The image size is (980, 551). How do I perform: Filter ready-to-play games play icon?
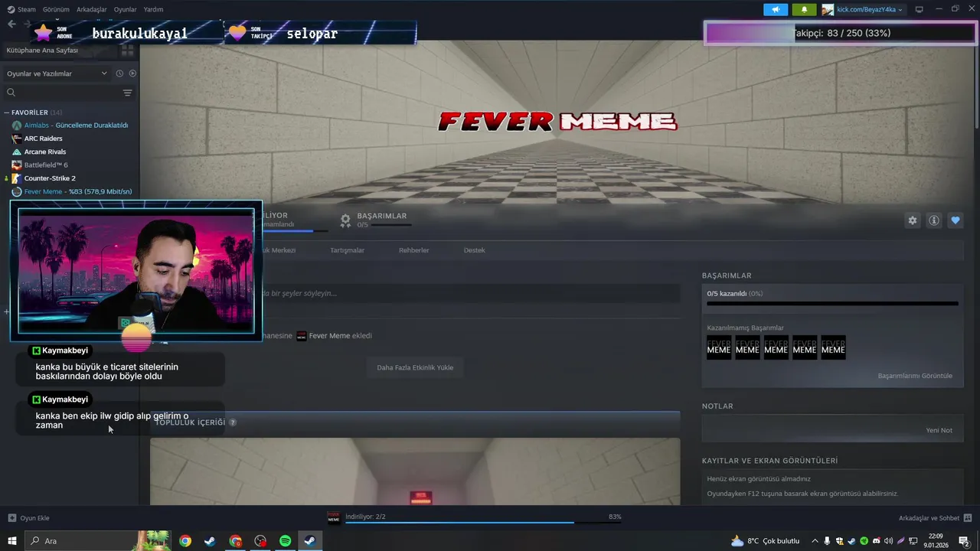click(132, 73)
